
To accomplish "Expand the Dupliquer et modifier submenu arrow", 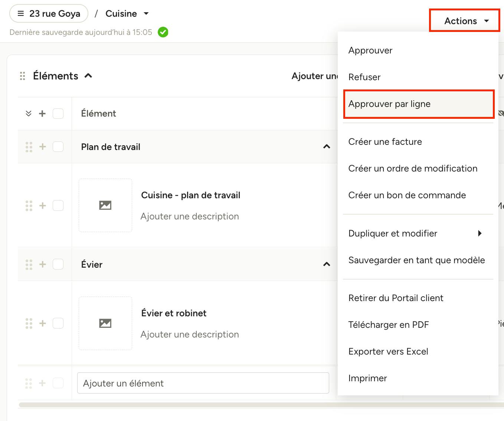I will click(480, 234).
